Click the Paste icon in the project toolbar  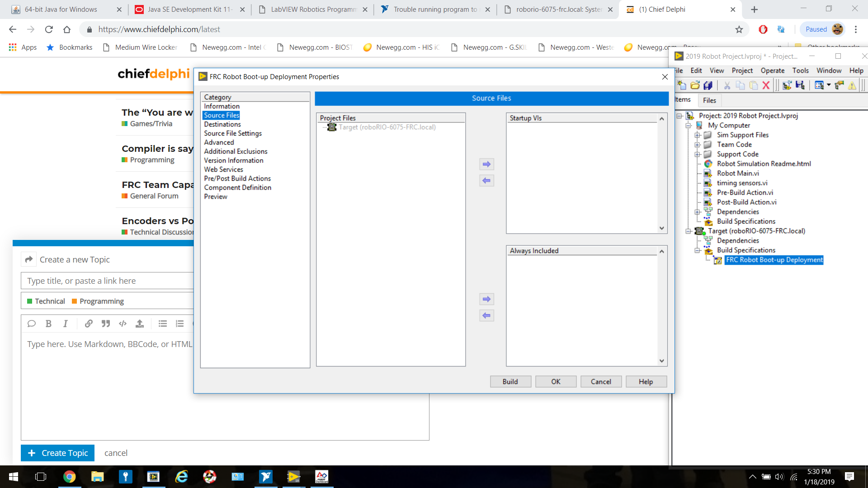[x=753, y=85]
